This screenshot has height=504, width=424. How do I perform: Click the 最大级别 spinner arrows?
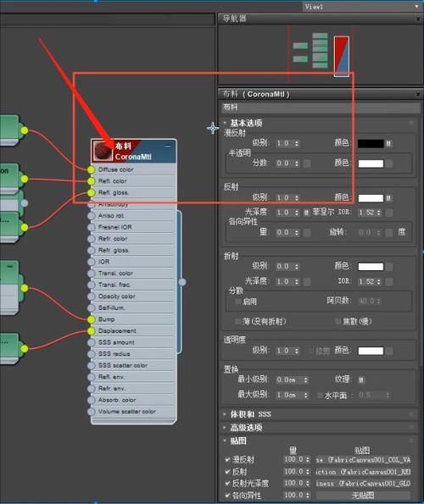305,395
